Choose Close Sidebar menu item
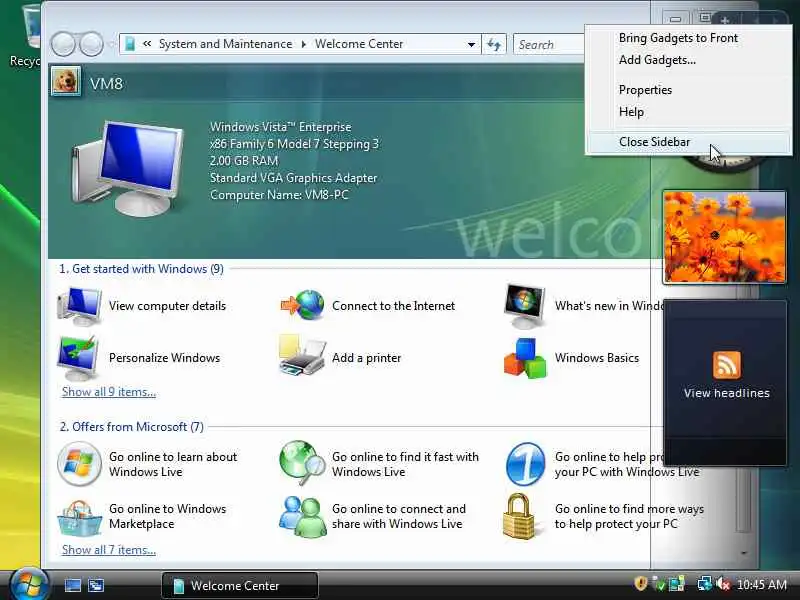 click(x=688, y=142)
